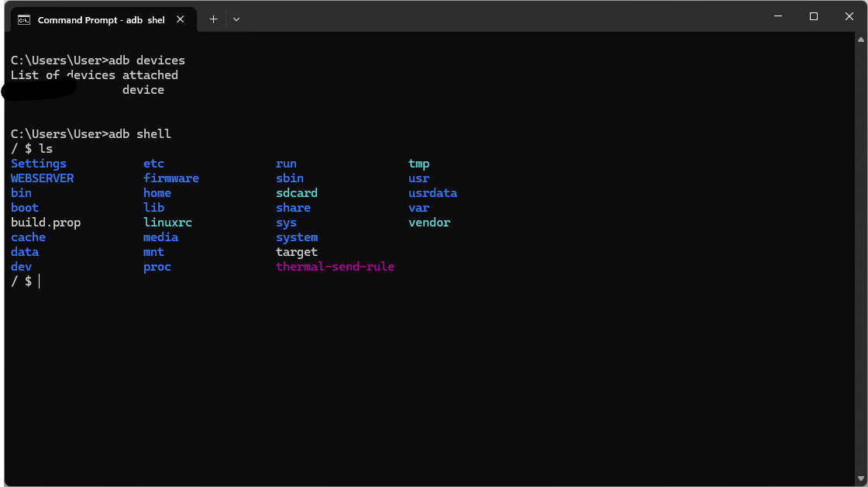Click the Settings directory name
This screenshot has width=868, height=487.
pyautogui.click(x=39, y=164)
